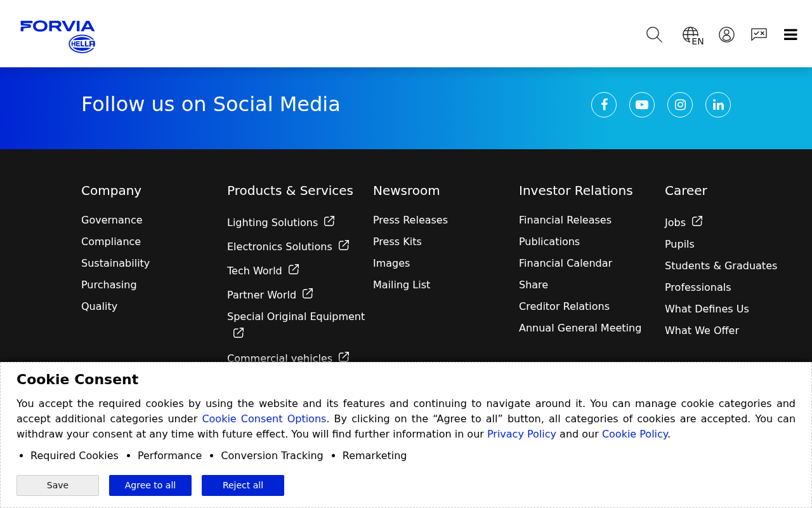Viewport: 812px width, 508px height.
Task: Click the Agree to all button
Action: tap(150, 485)
